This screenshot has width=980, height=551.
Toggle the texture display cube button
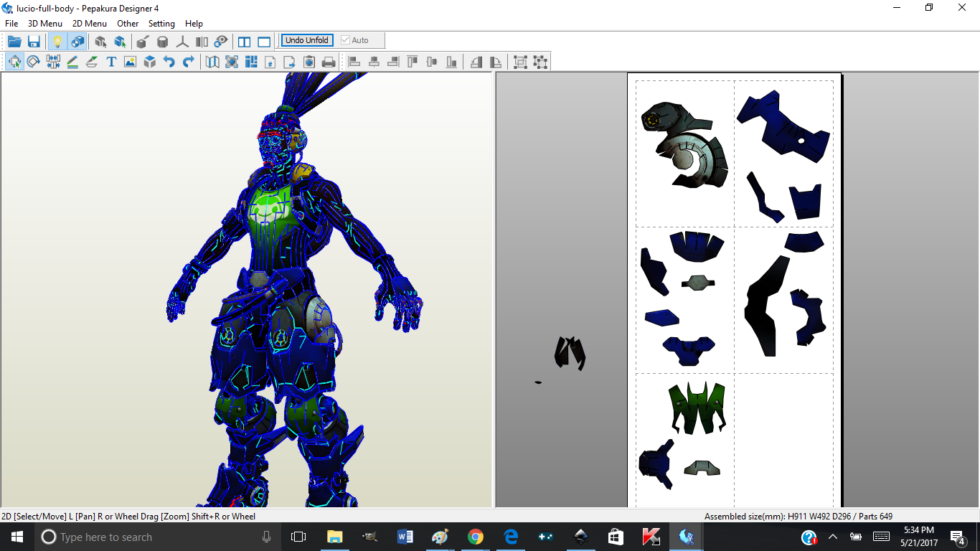(77, 42)
